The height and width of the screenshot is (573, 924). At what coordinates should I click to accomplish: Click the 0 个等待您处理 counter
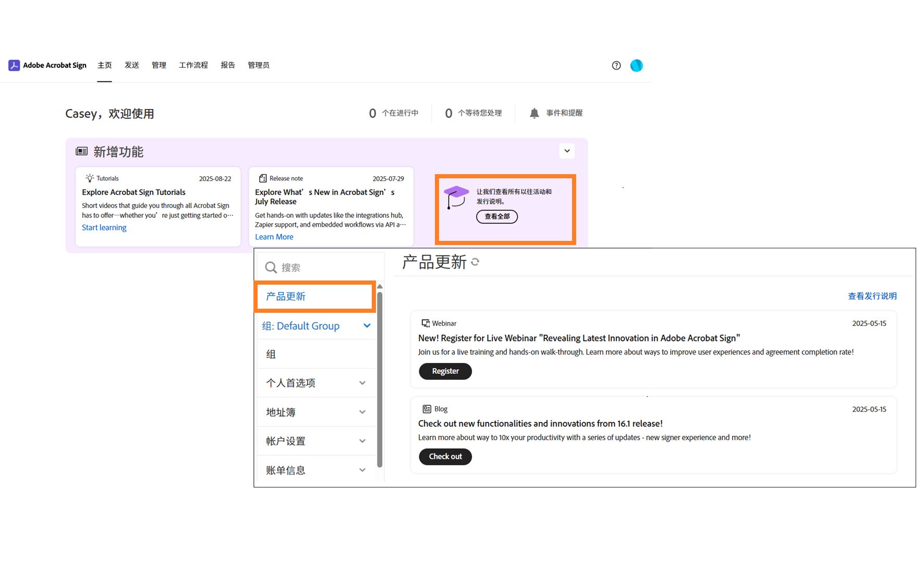473,113
